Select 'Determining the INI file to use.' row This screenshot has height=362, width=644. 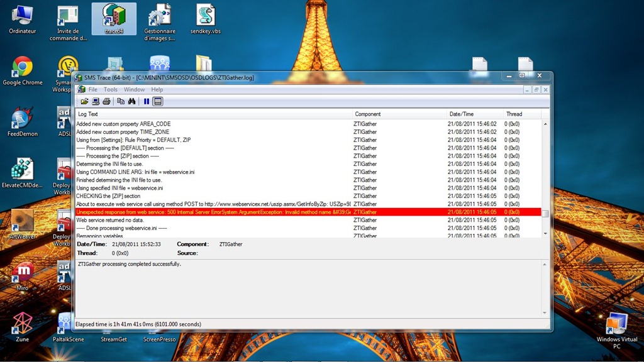click(308, 164)
